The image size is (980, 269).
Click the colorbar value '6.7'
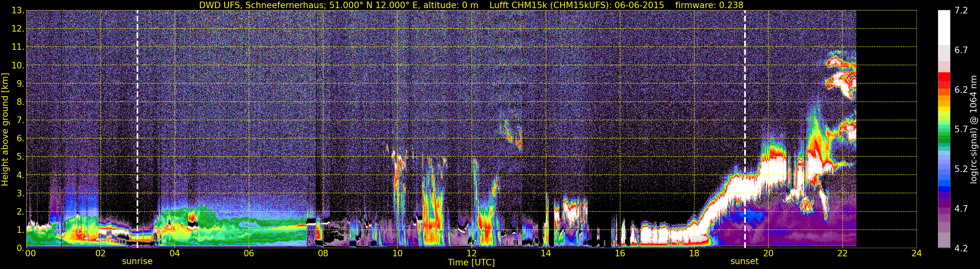click(961, 50)
